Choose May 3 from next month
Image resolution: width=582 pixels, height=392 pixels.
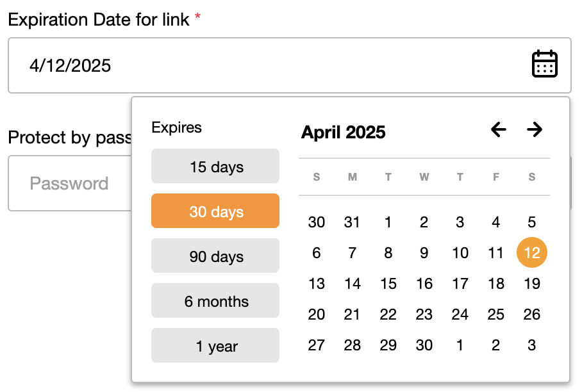(x=532, y=345)
